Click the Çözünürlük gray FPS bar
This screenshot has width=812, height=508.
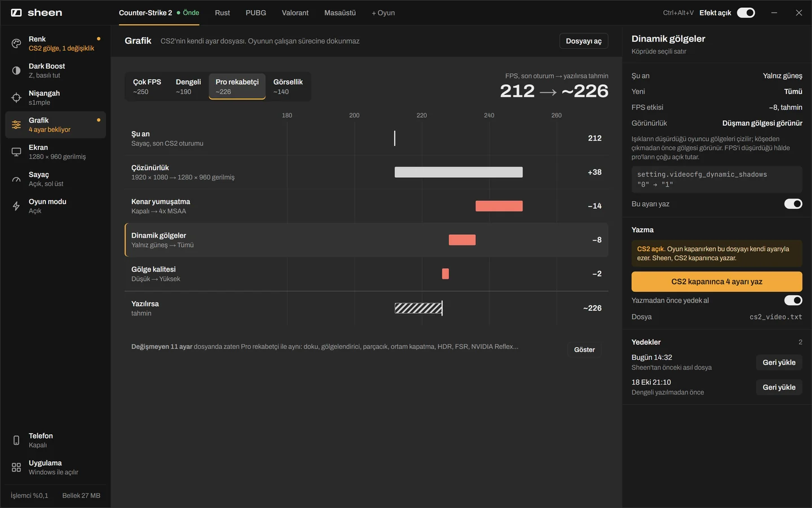[x=458, y=172]
